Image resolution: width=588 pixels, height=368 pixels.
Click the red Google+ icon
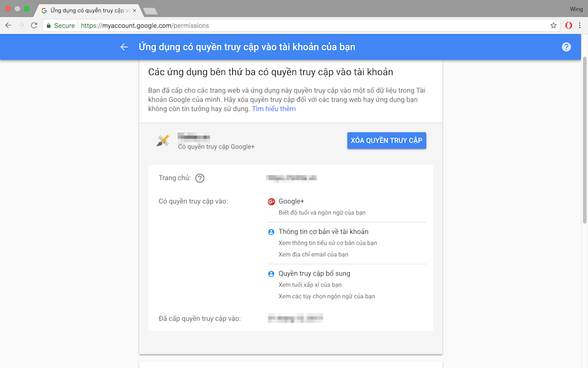click(x=271, y=202)
